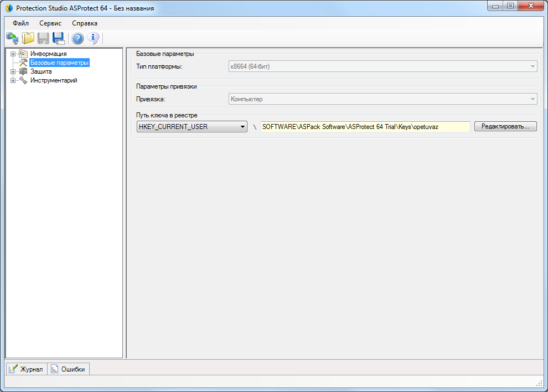Open the Сервис menu

[x=50, y=23]
